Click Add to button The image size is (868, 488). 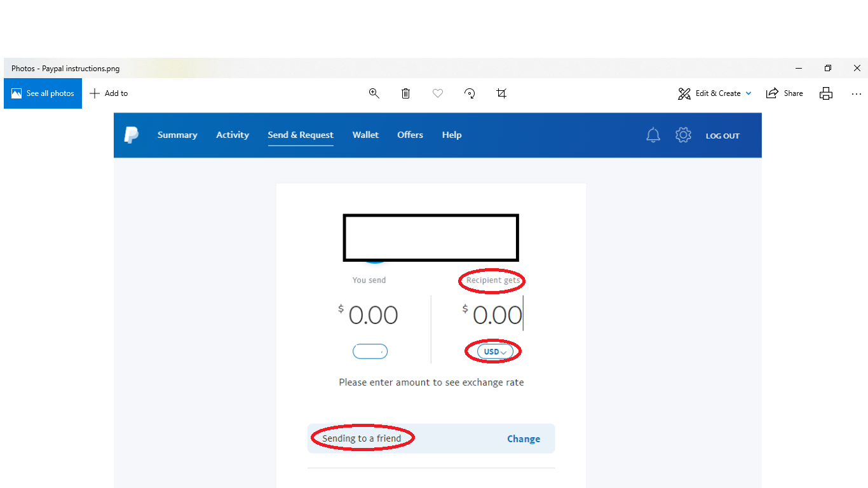[x=109, y=93]
